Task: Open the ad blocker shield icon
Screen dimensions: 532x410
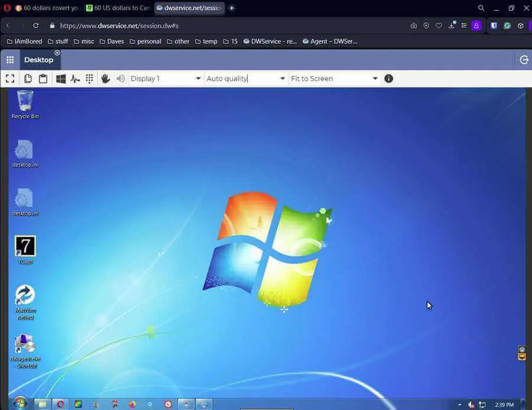Action: [426, 26]
